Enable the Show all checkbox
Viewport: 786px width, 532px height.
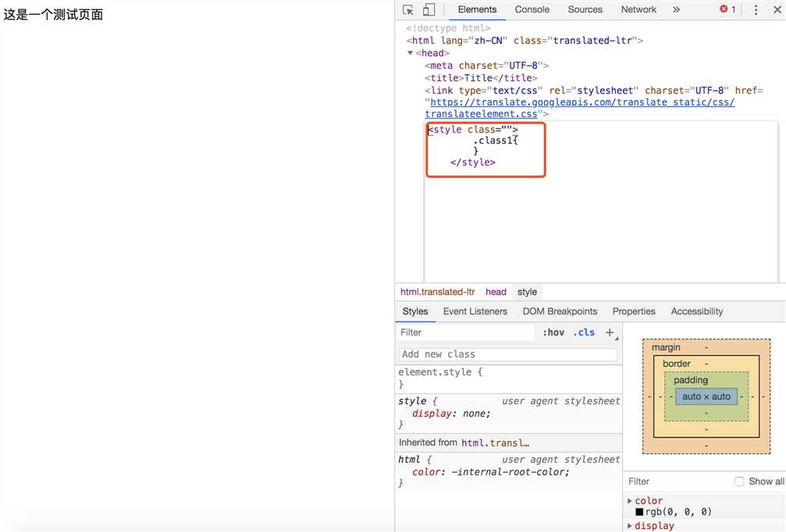click(x=739, y=481)
